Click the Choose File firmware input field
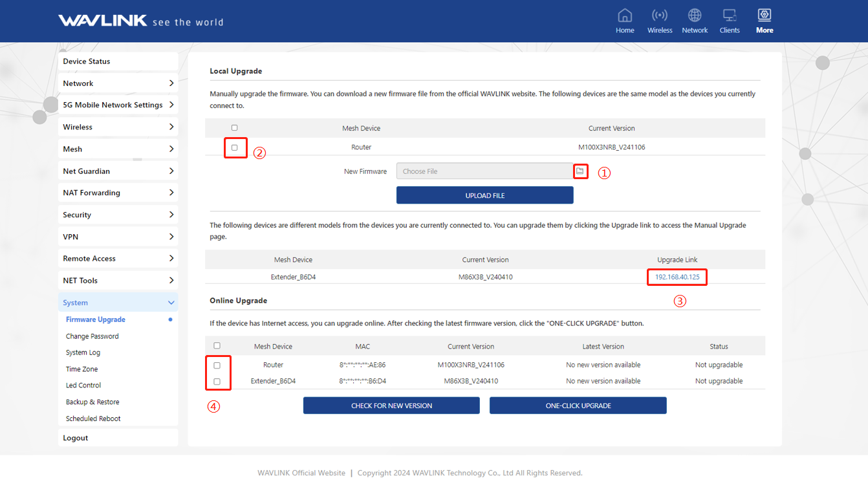 (x=484, y=171)
